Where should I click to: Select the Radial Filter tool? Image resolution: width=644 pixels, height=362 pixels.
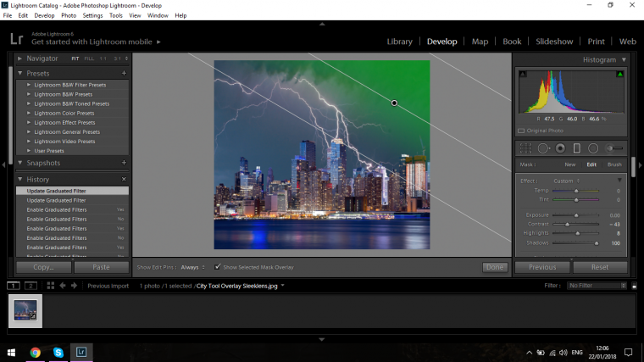click(593, 148)
